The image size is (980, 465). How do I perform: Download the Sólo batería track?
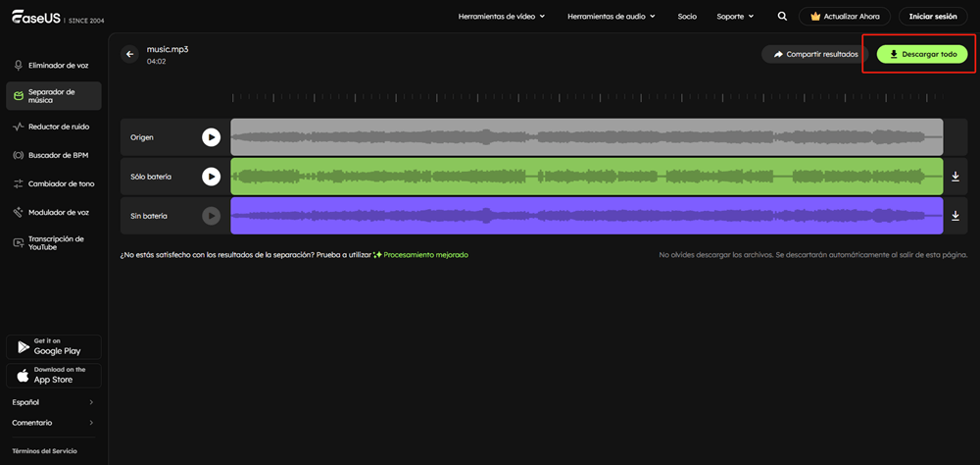(955, 177)
